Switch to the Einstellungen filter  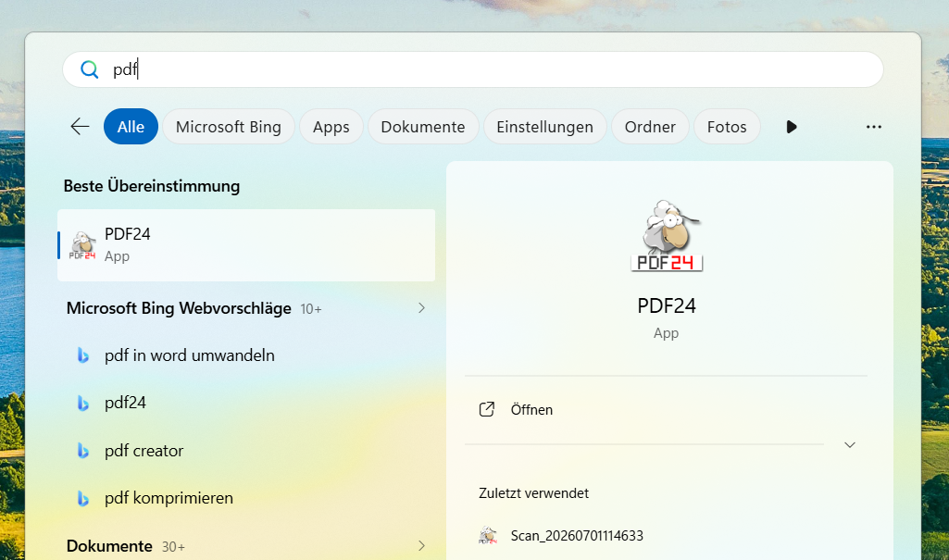click(544, 127)
